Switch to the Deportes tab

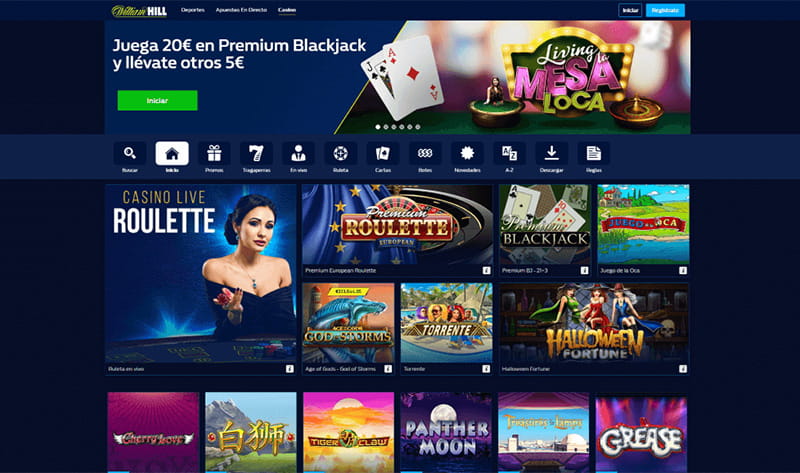point(192,10)
